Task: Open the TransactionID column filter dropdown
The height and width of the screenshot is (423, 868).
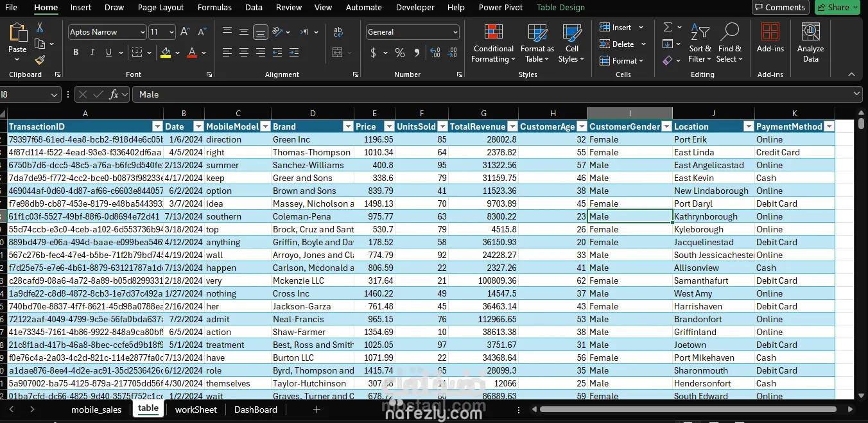Action: [x=157, y=126]
